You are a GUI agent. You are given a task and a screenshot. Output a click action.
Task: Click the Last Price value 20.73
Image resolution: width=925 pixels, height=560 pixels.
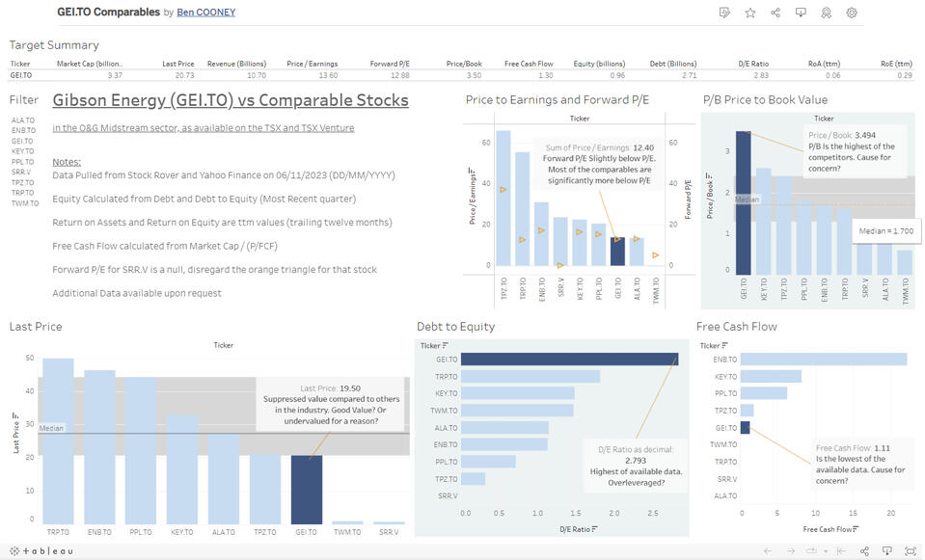pyautogui.click(x=184, y=75)
